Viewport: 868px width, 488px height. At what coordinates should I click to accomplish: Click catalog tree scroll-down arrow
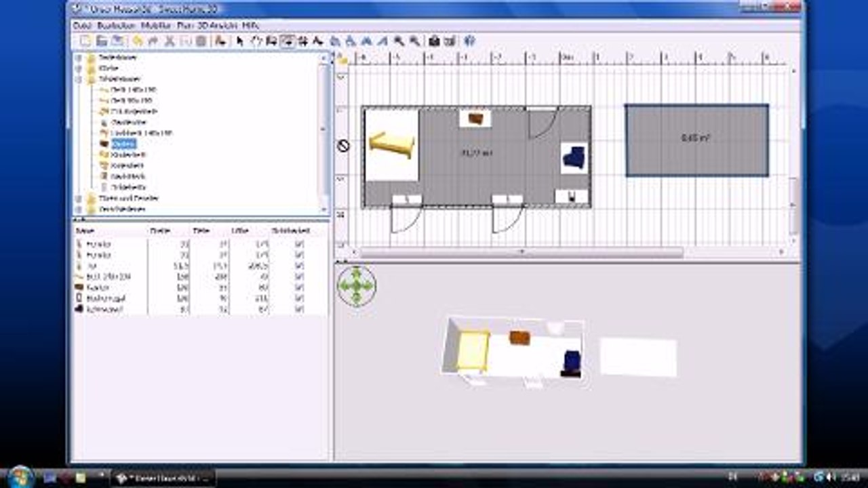[x=324, y=209]
